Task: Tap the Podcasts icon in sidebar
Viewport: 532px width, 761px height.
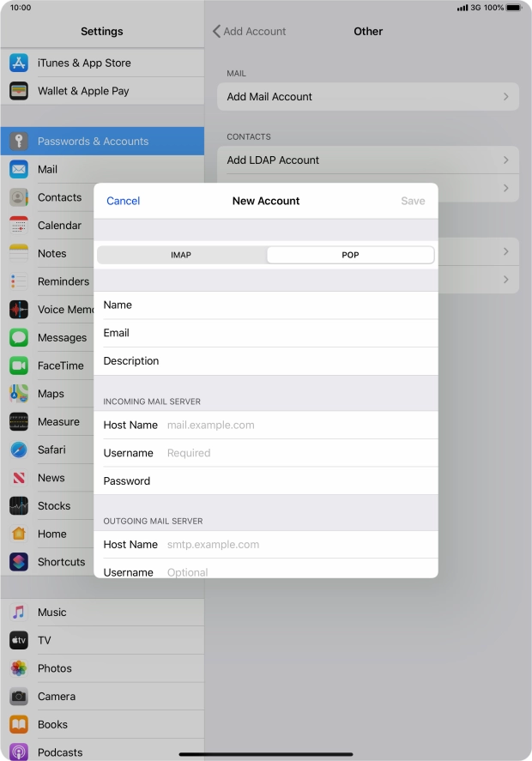Action: coord(19,752)
